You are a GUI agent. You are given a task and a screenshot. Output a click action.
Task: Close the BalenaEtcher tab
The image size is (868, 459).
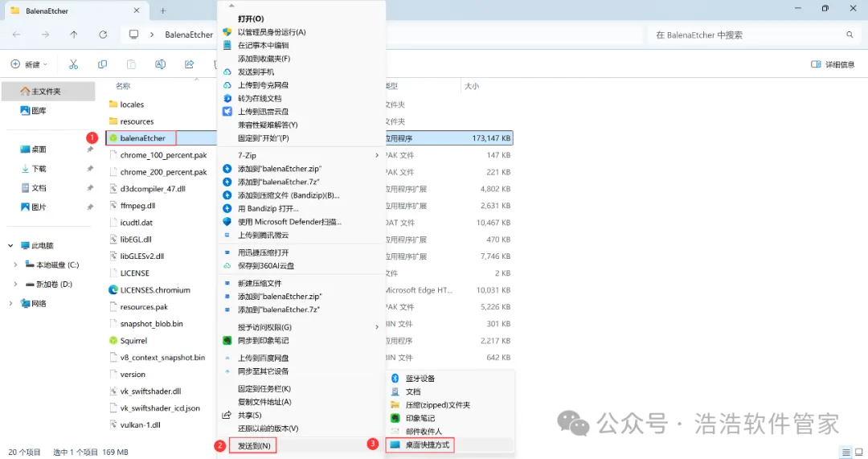(x=137, y=10)
